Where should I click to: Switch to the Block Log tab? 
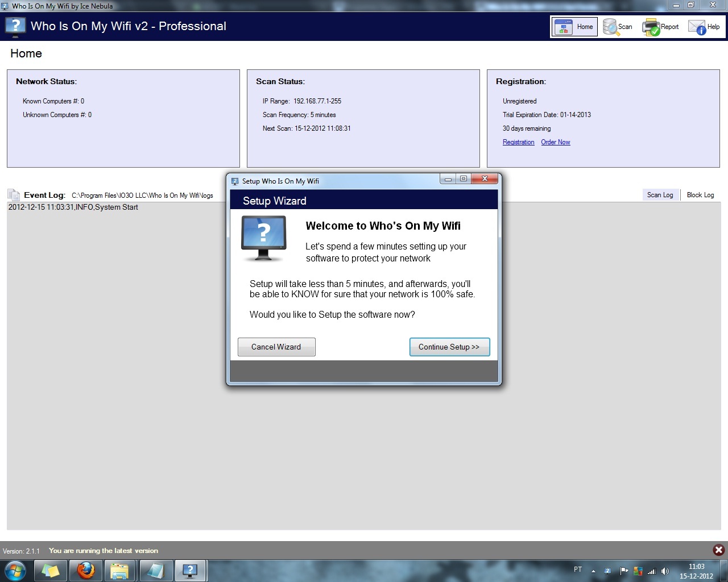click(700, 195)
